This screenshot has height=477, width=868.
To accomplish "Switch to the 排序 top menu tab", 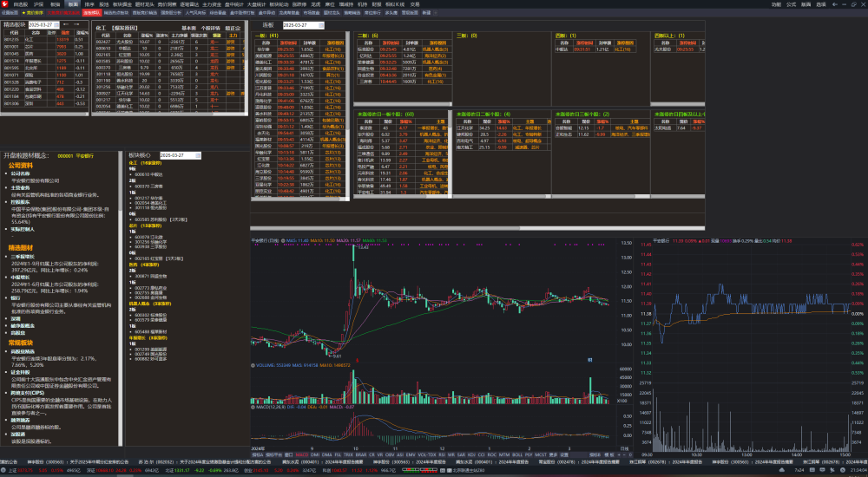I will (x=89, y=3).
